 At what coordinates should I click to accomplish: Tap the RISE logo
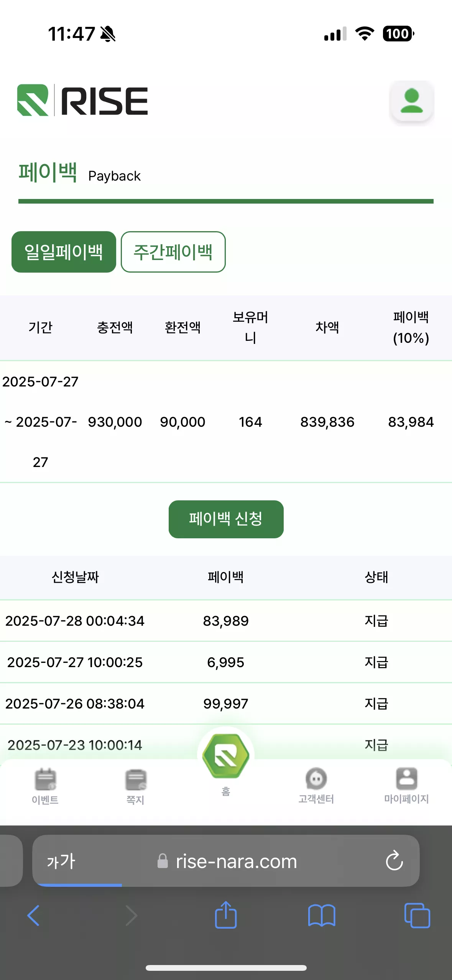point(82,100)
